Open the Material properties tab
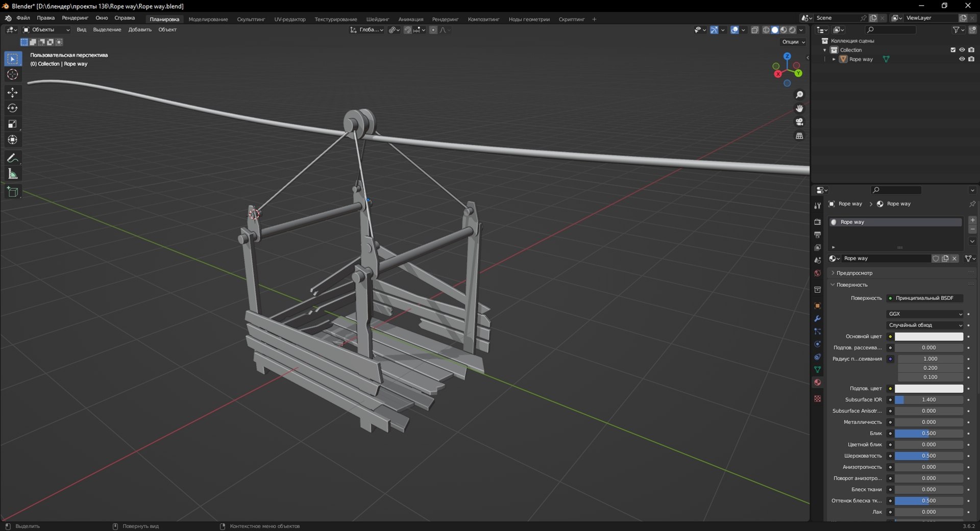 pyautogui.click(x=817, y=382)
